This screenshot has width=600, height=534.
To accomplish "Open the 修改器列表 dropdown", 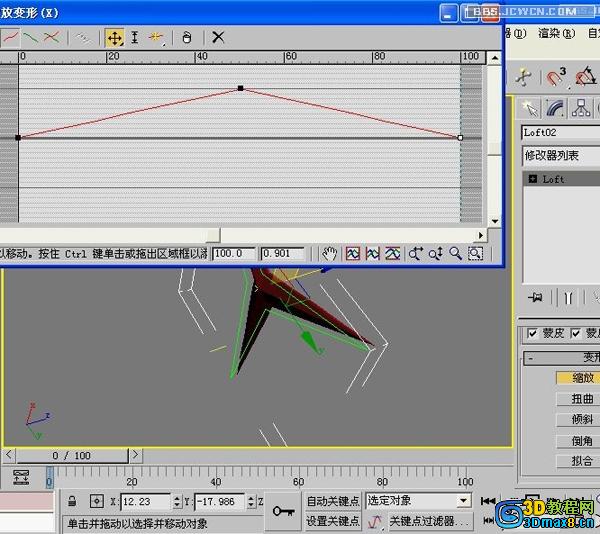I will [x=560, y=156].
